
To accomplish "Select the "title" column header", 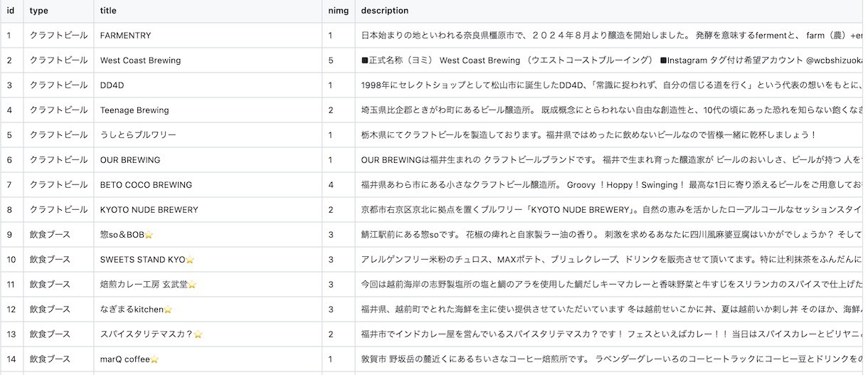I will [x=108, y=11].
